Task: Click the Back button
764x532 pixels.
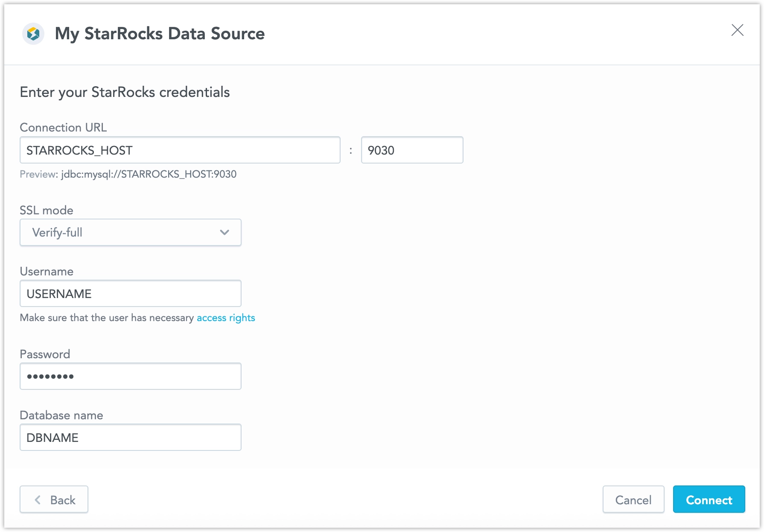Action: (54, 500)
